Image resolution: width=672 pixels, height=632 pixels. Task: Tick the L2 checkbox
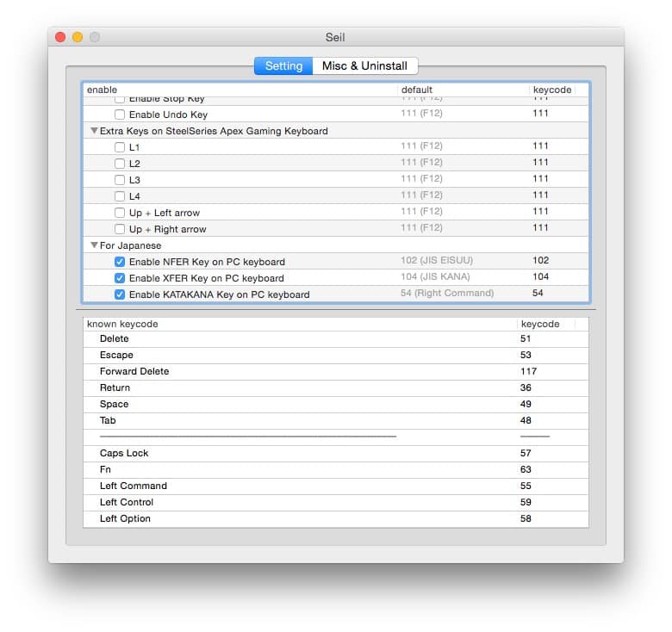120,164
